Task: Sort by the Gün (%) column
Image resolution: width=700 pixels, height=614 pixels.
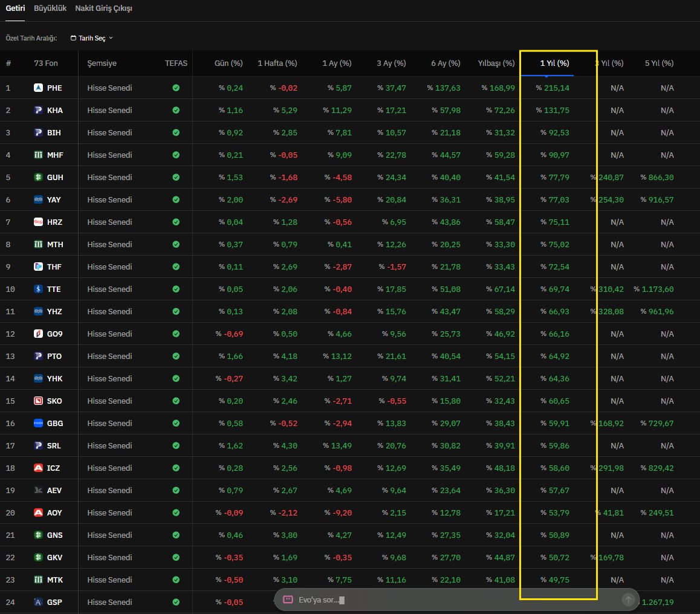Action: click(228, 63)
